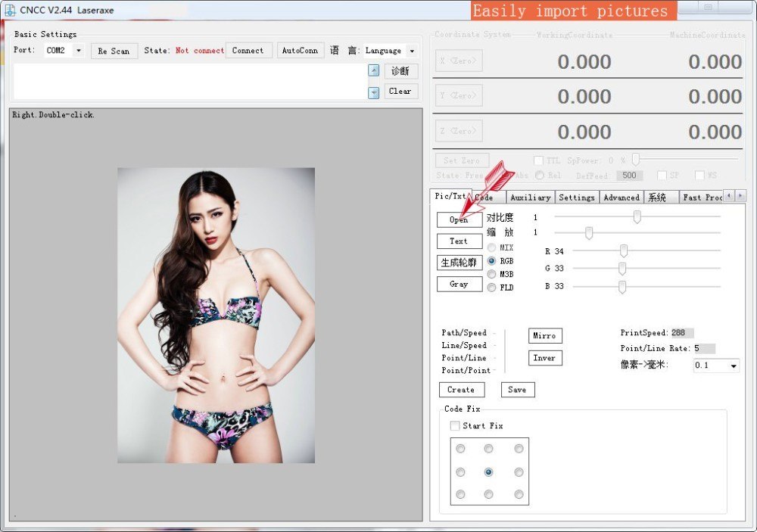Screen dimensions: 757x532
Task: Expand the COM2 port dropdown
Action: (78, 50)
